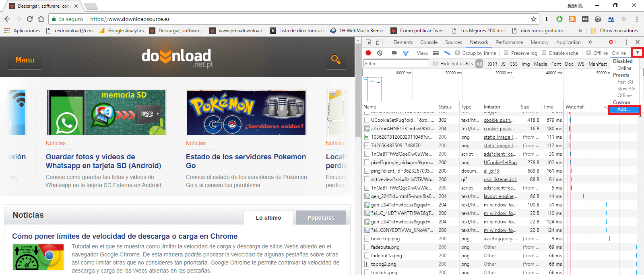Select Slow 3G throttling preset

click(626, 89)
